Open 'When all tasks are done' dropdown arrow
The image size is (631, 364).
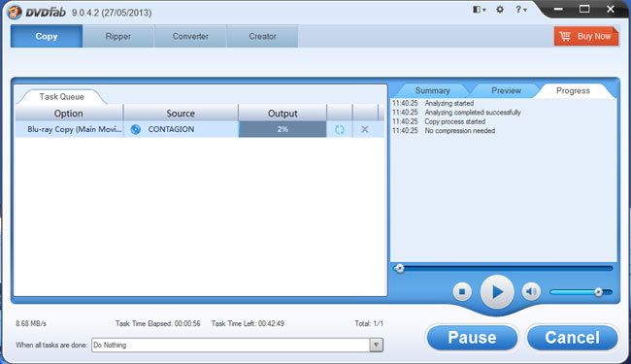coord(377,345)
